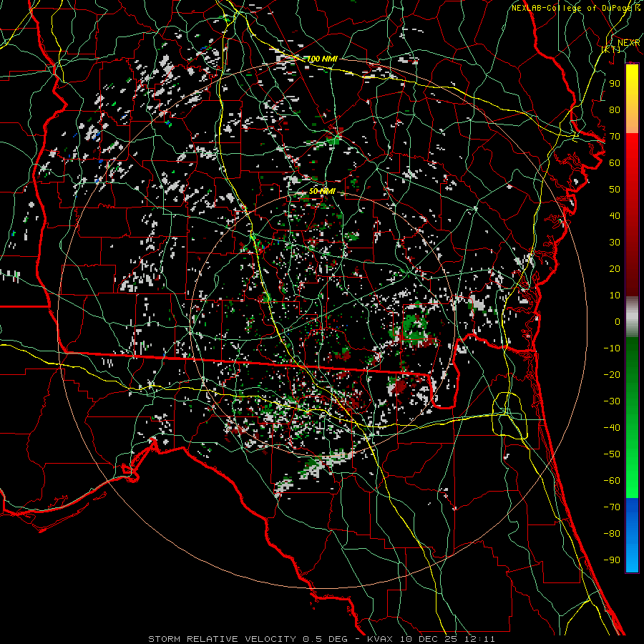Click the STORM RELATIVE VELOCITY caption at bottom
Screen dimensions: 644x644
pos(321,639)
